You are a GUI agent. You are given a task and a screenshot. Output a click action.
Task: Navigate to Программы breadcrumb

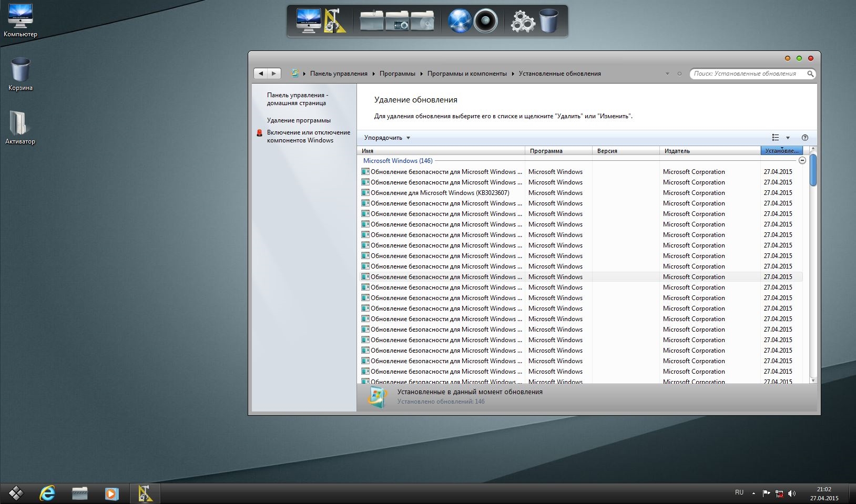tap(398, 74)
